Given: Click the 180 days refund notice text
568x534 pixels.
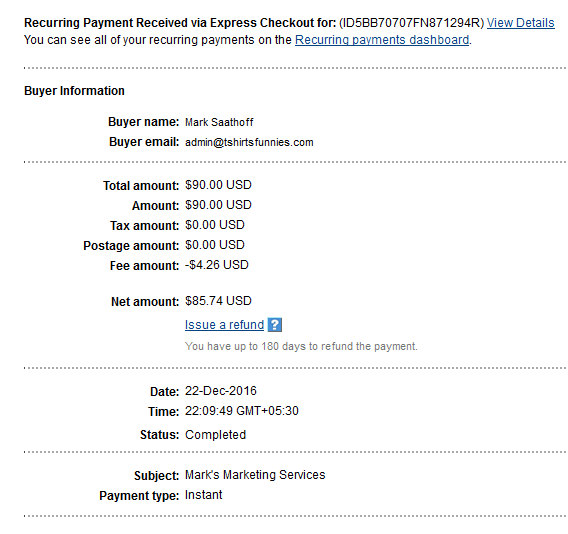Looking at the screenshot, I should tap(301, 346).
